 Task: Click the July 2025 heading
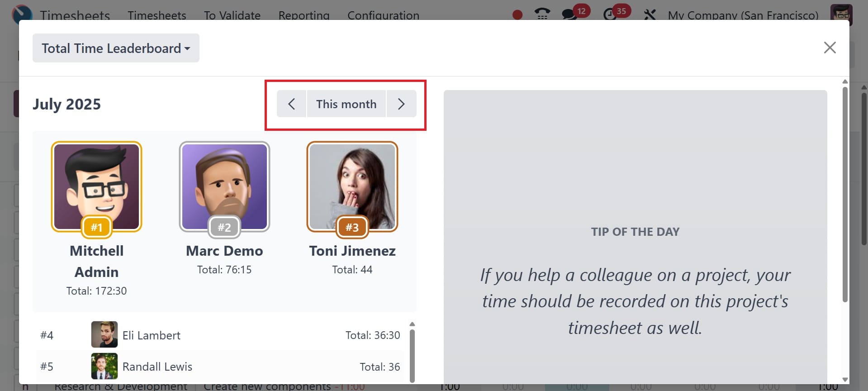click(x=66, y=104)
